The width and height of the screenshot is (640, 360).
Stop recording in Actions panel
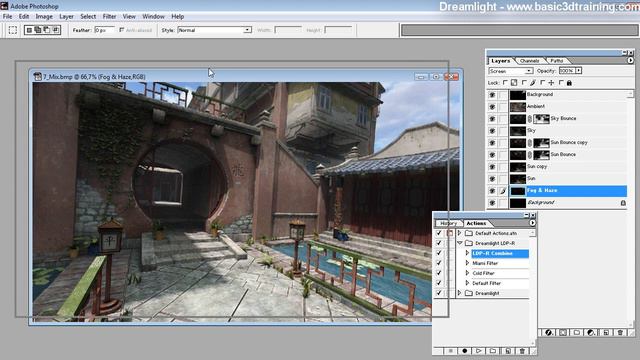tap(451, 351)
